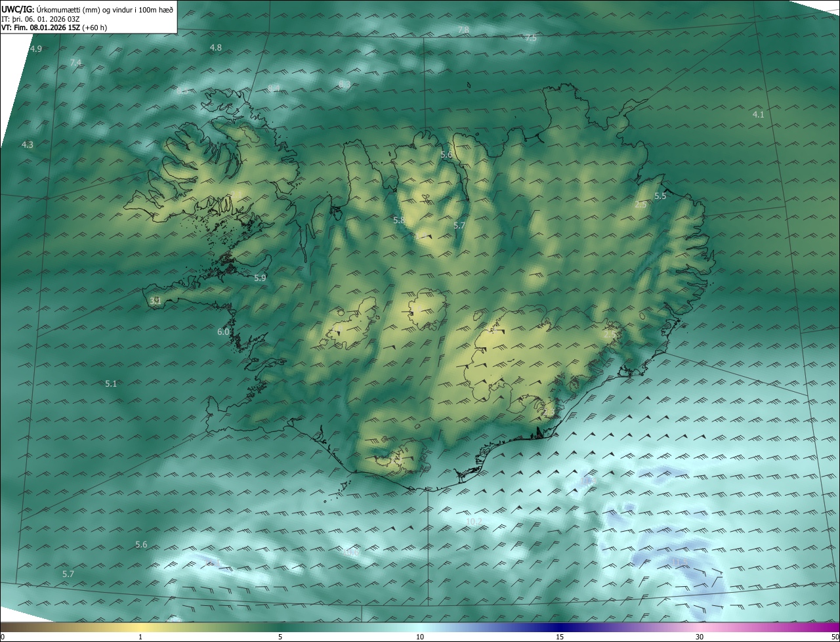840x642 pixels.
Task: Pick the magenta color band above tick 50
Action: pos(833,628)
